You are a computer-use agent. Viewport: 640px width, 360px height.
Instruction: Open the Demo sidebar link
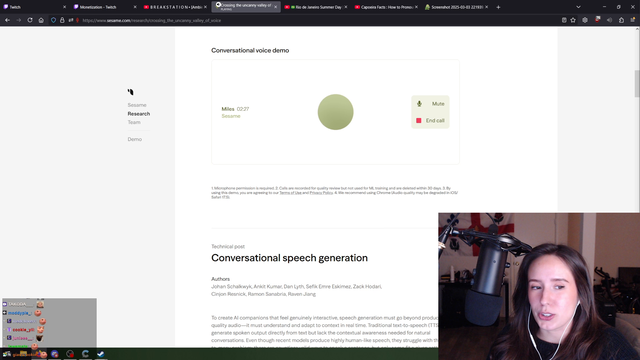click(x=135, y=139)
